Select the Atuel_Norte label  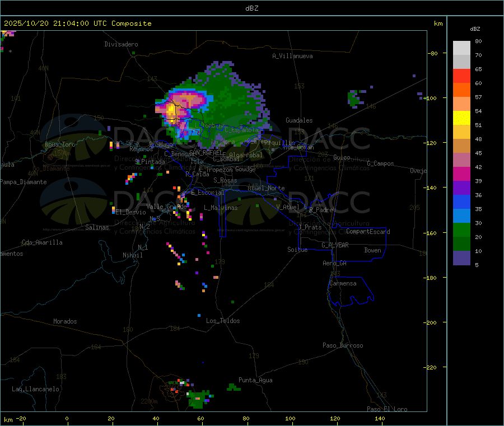pos(266,188)
